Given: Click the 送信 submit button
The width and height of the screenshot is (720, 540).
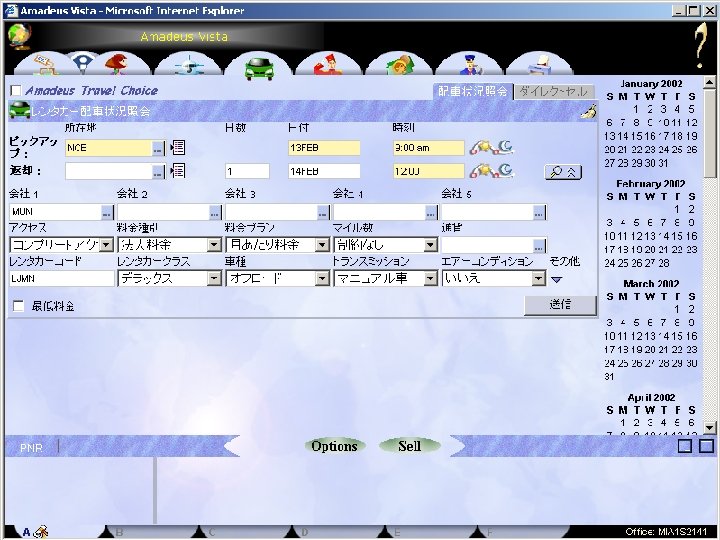Looking at the screenshot, I should click(560, 305).
